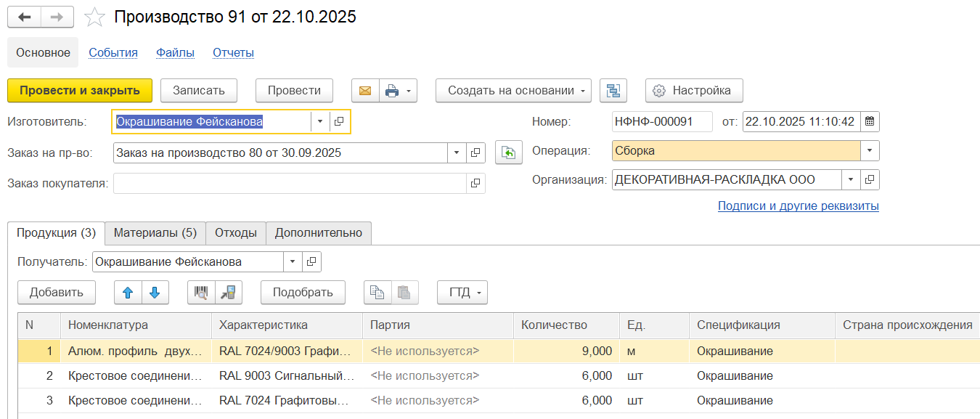Click the printer icon button
The height and width of the screenshot is (419, 980).
[392, 91]
